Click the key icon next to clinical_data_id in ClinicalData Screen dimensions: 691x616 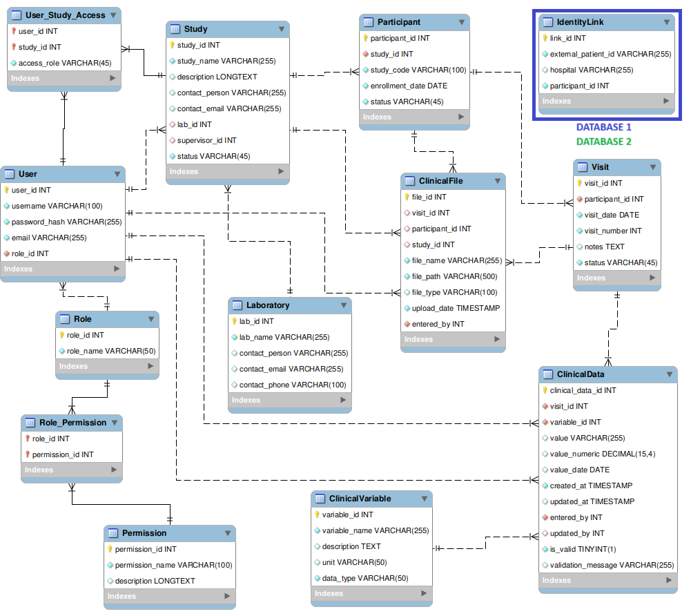tap(545, 389)
